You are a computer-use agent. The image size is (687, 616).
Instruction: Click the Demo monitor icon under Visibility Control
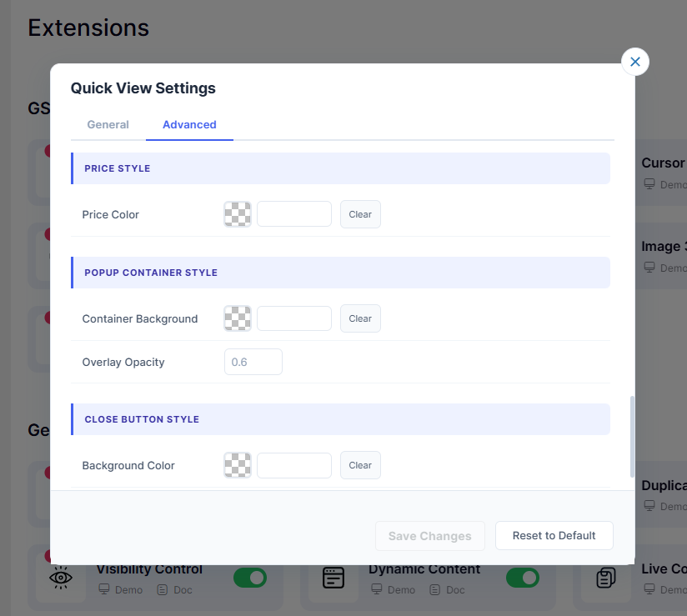coord(104,590)
